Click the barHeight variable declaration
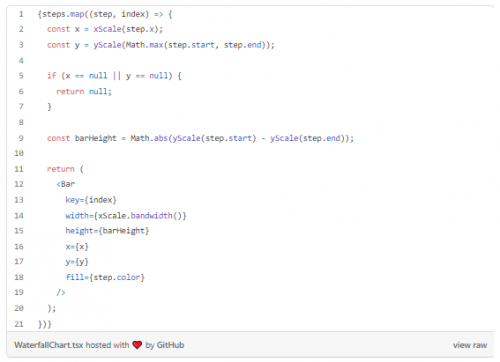500x362 pixels. coord(96,138)
